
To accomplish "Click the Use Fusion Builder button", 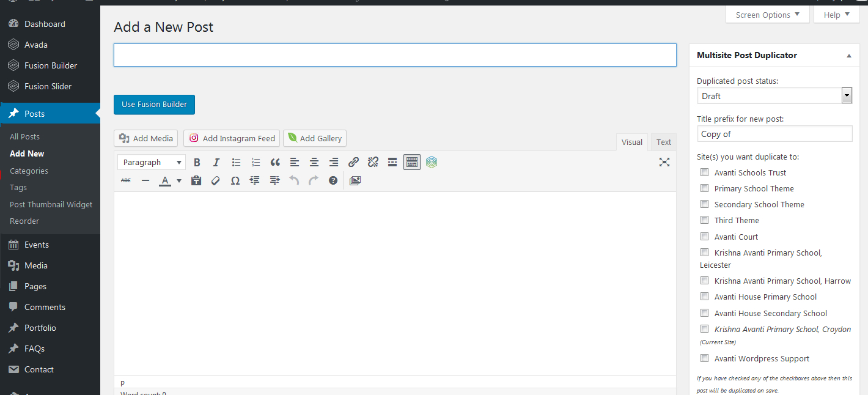I will (x=154, y=104).
